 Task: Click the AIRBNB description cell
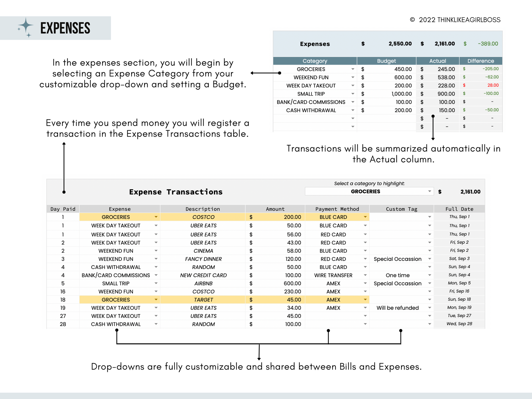203,283
